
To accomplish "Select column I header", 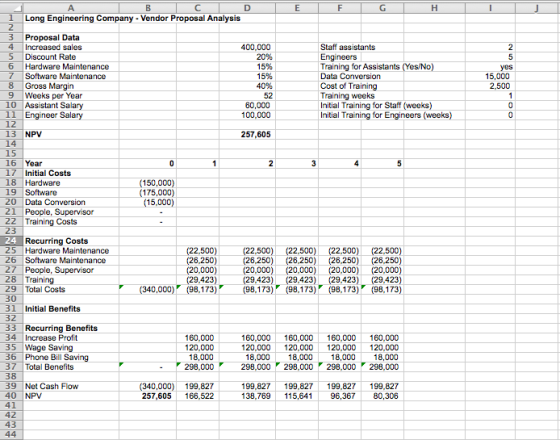I will click(490, 8).
